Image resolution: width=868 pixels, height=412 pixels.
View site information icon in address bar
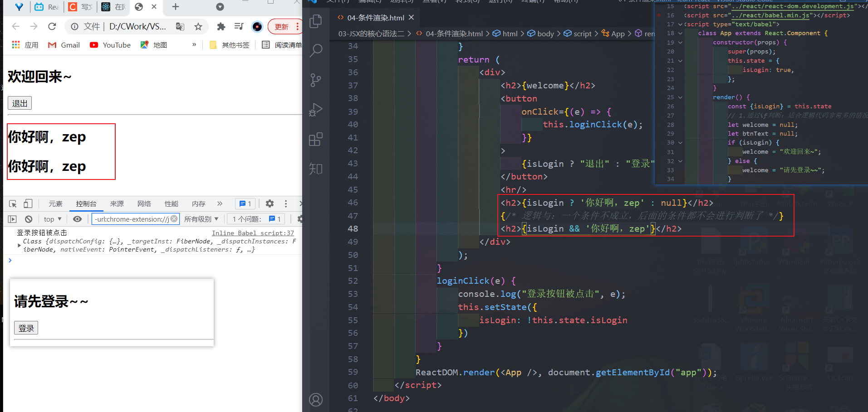coord(74,27)
